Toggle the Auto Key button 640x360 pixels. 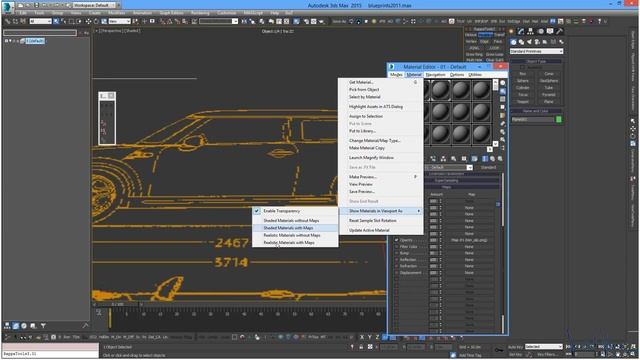click(x=516, y=347)
